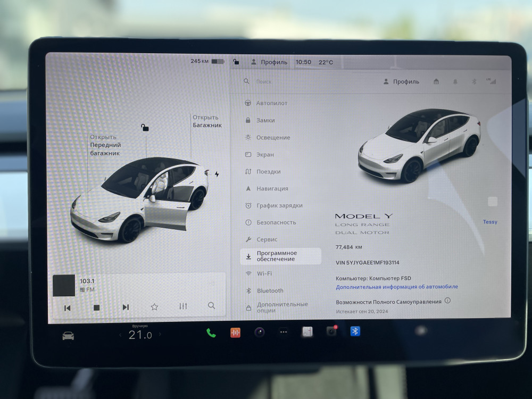The image size is (532, 399).
Task: Stop playback in the media player
Action: (x=96, y=307)
